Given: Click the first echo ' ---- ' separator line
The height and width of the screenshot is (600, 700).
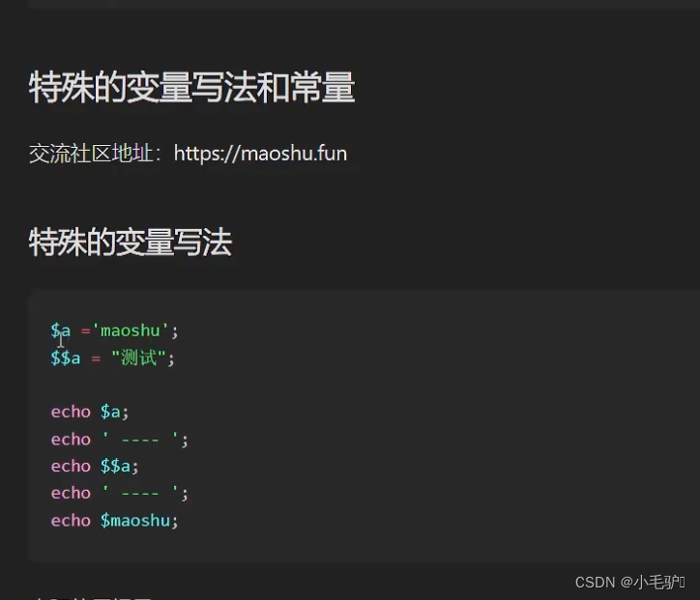Looking at the screenshot, I should (120, 440).
